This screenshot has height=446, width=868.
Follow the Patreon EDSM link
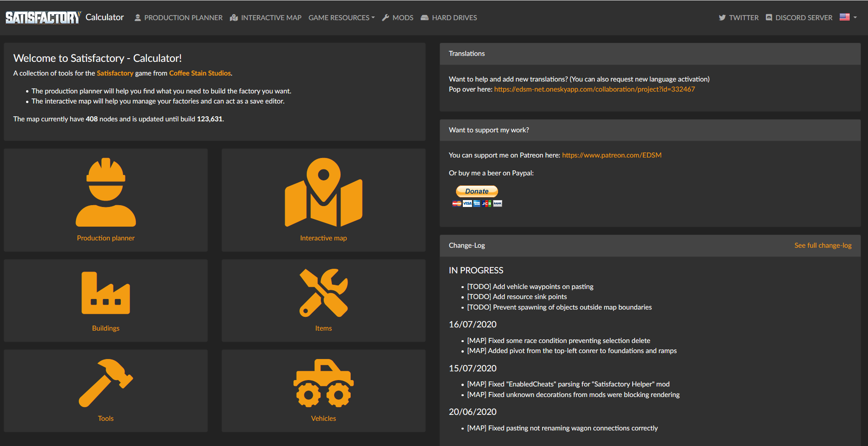point(612,155)
